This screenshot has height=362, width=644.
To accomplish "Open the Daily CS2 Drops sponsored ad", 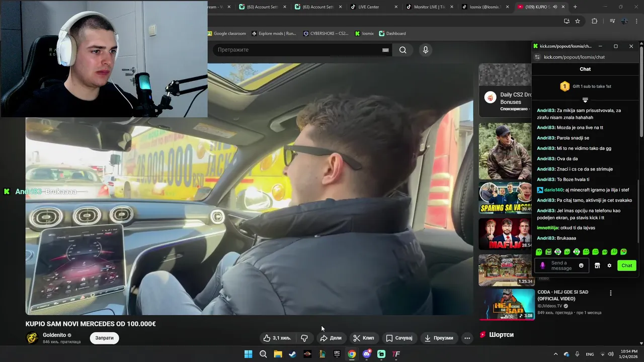I will point(505,90).
